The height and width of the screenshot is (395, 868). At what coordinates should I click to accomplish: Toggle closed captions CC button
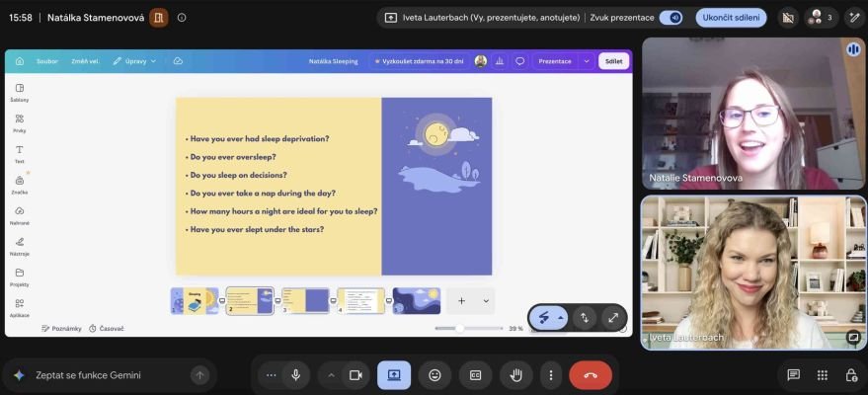coord(475,375)
